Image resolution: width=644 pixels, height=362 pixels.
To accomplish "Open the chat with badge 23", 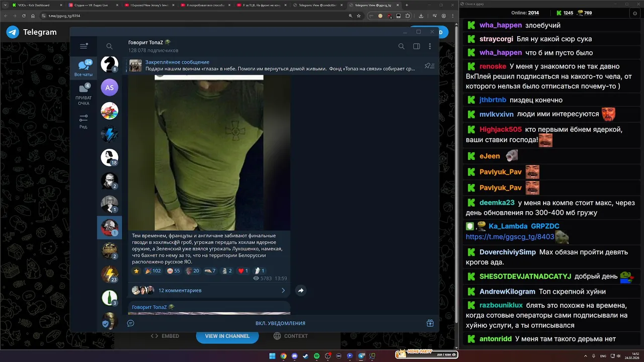I will 110,274.
